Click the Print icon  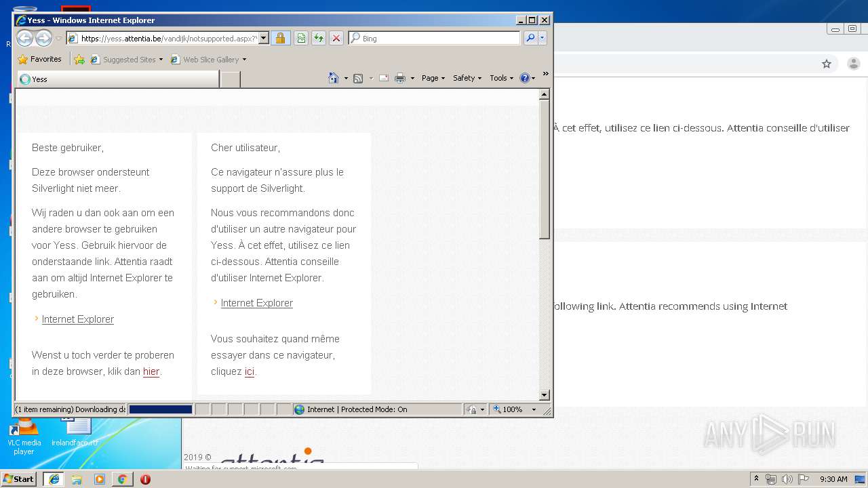click(x=400, y=78)
